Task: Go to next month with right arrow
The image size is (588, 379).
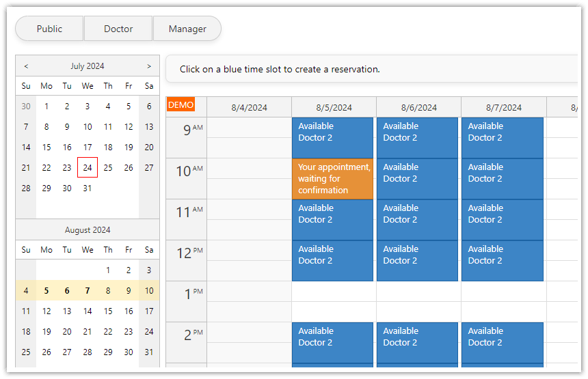Action: (x=149, y=66)
